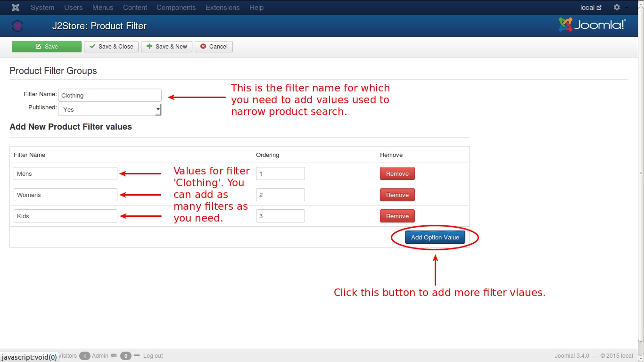The image size is (644, 362).
Task: Click the Joomla logo icon in top-left corner
Action: (16, 8)
